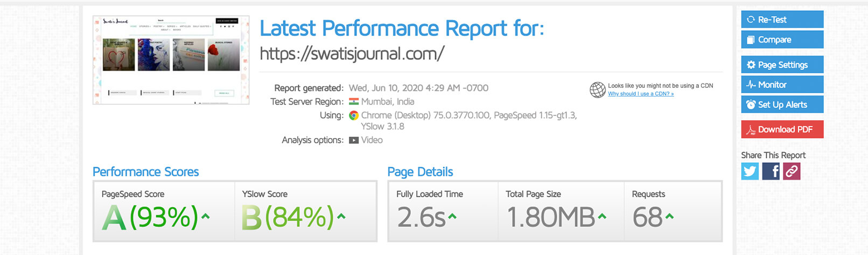Open 'Why should I use a CDN?' link
Image resolution: width=868 pixels, height=255 pixels.
coord(641,94)
